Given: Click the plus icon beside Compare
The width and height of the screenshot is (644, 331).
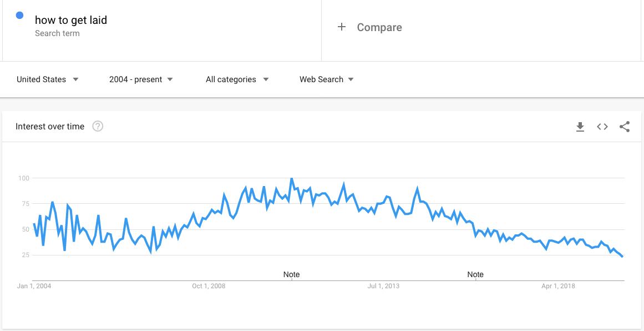Looking at the screenshot, I should [341, 27].
